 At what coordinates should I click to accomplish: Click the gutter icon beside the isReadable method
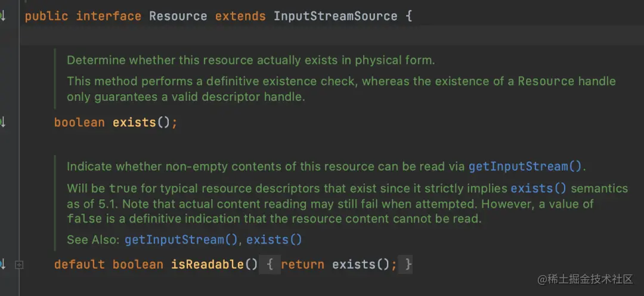click(2, 264)
